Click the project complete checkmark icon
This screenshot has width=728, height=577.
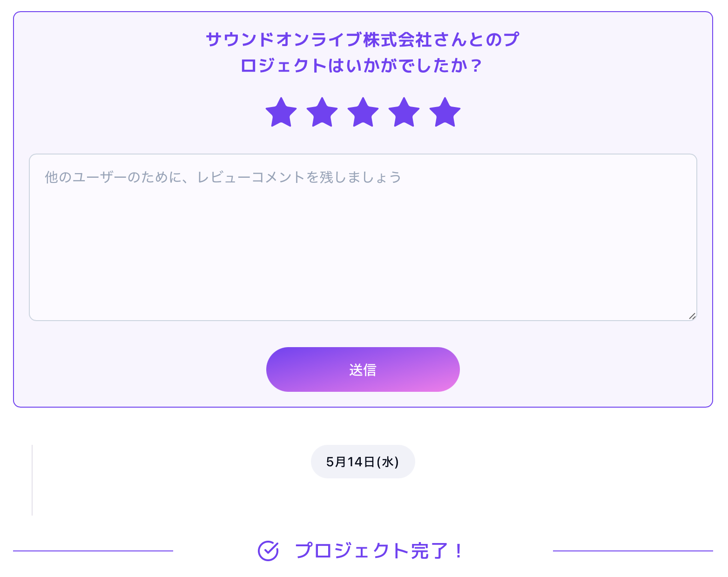pyautogui.click(x=268, y=551)
